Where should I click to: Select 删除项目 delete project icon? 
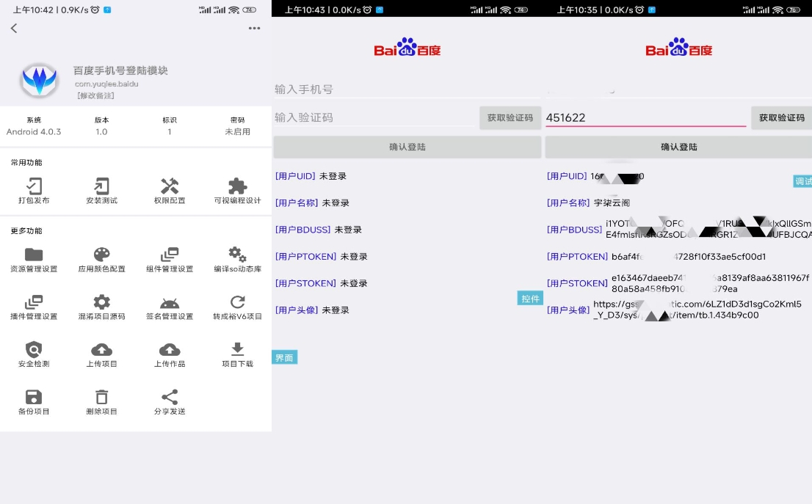tap(101, 401)
